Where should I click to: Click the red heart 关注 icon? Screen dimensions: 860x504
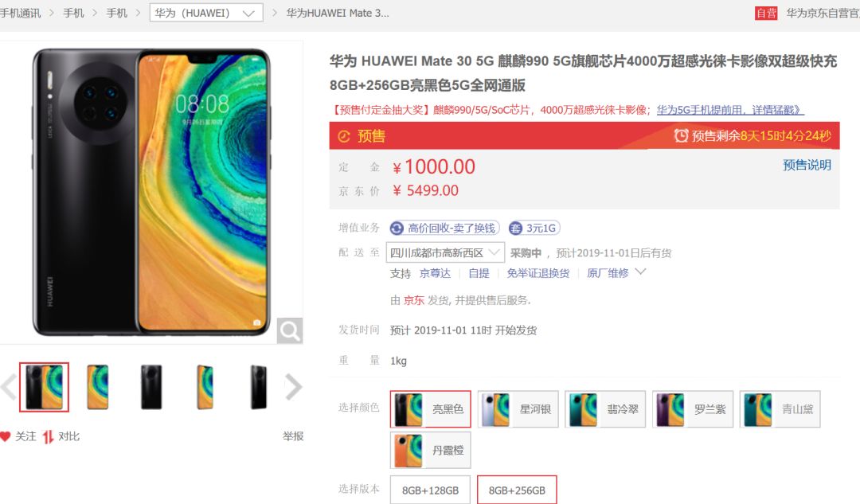pyautogui.click(x=6, y=436)
